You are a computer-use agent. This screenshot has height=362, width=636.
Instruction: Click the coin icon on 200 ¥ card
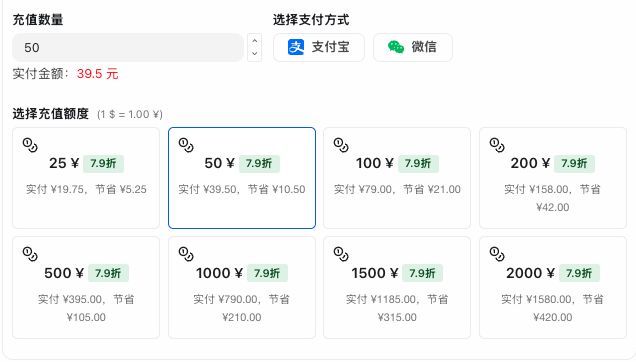click(497, 145)
